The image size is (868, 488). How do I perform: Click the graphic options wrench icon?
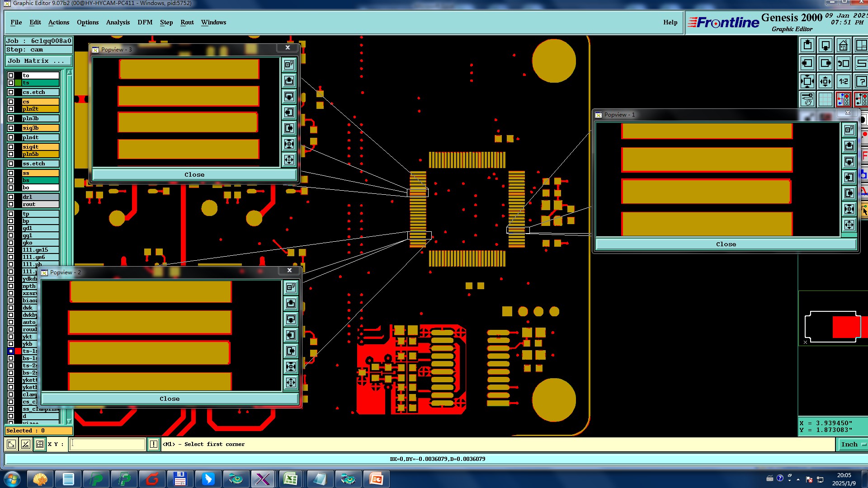tap(807, 99)
